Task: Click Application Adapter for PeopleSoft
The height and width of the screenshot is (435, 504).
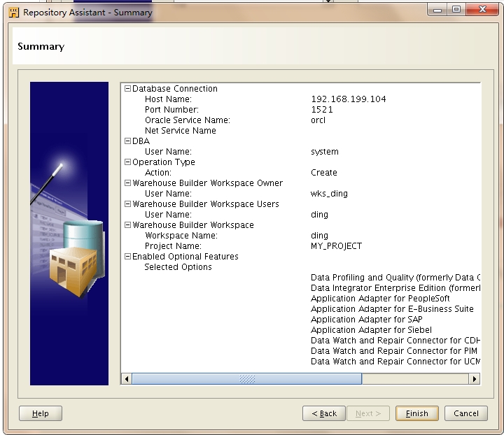Action: [x=380, y=298]
